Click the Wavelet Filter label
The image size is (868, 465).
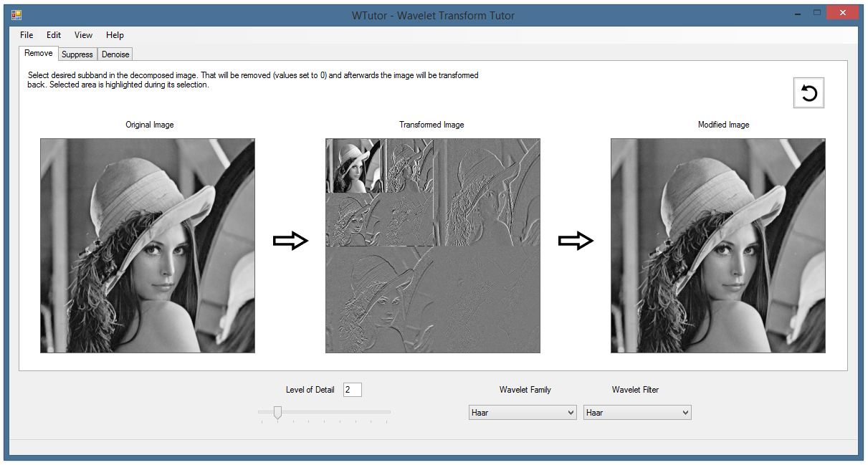click(x=635, y=390)
